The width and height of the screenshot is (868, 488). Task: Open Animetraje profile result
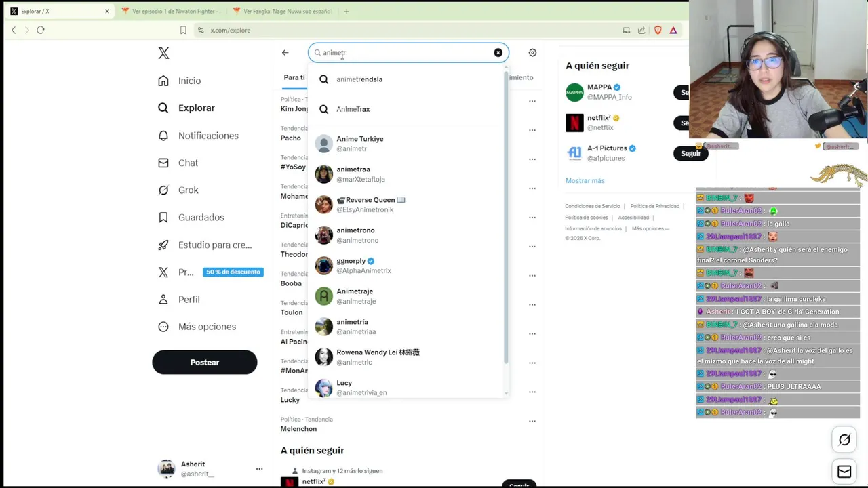click(x=407, y=296)
